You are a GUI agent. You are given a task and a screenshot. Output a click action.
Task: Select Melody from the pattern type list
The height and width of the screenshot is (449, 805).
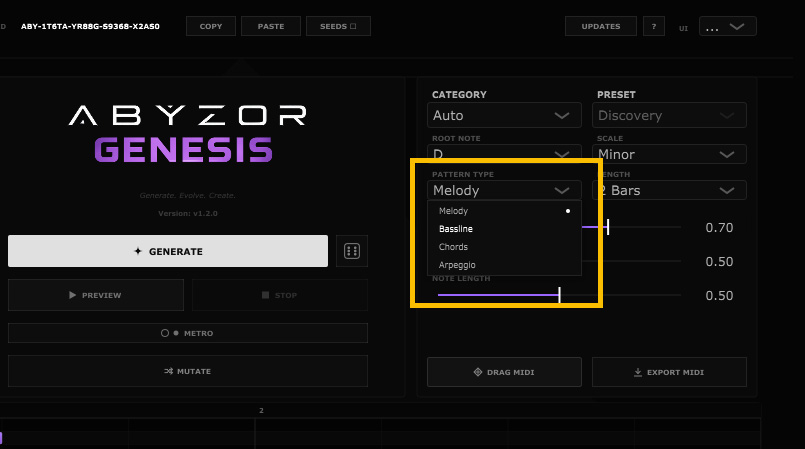click(504, 211)
